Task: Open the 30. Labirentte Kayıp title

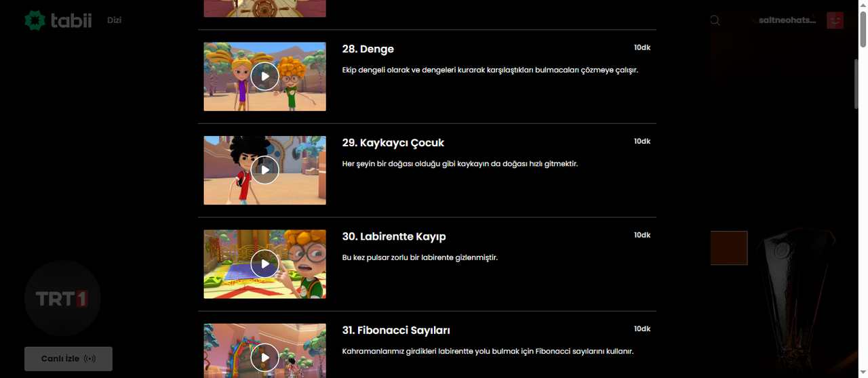Action: [394, 236]
